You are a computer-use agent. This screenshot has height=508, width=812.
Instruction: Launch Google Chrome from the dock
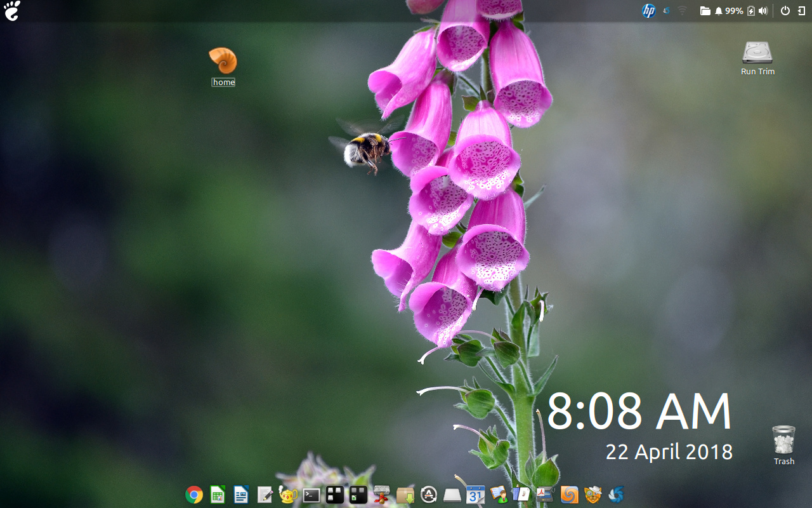[194, 495]
